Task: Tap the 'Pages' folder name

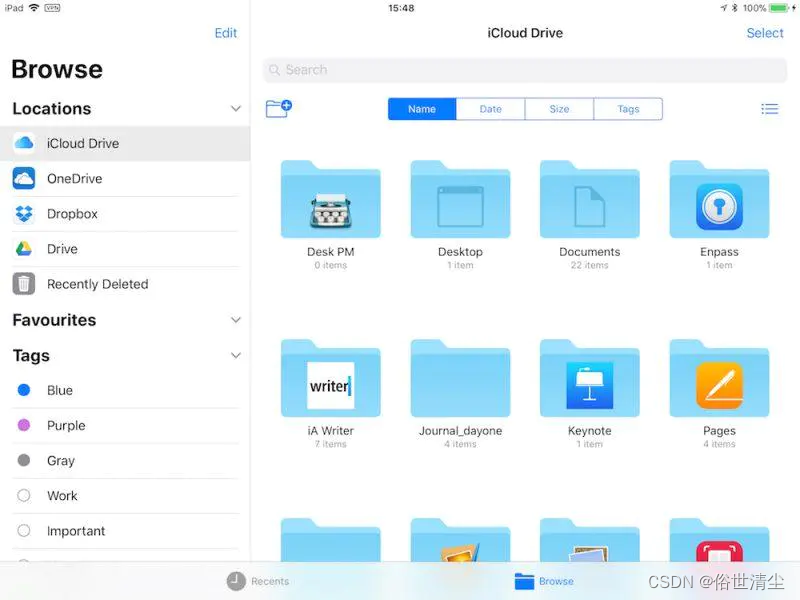Action: tap(719, 431)
